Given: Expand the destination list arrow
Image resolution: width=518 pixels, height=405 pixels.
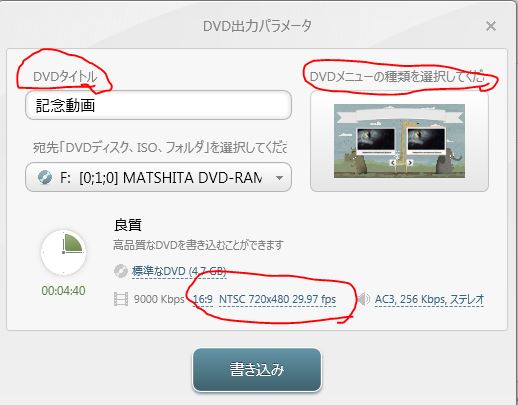Looking at the screenshot, I should tap(279, 178).
